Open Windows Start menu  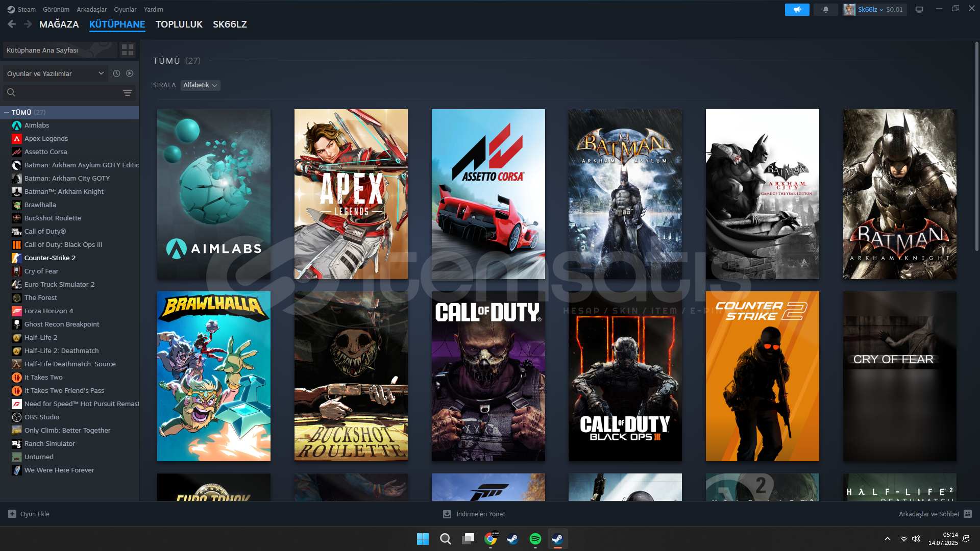coord(423,539)
